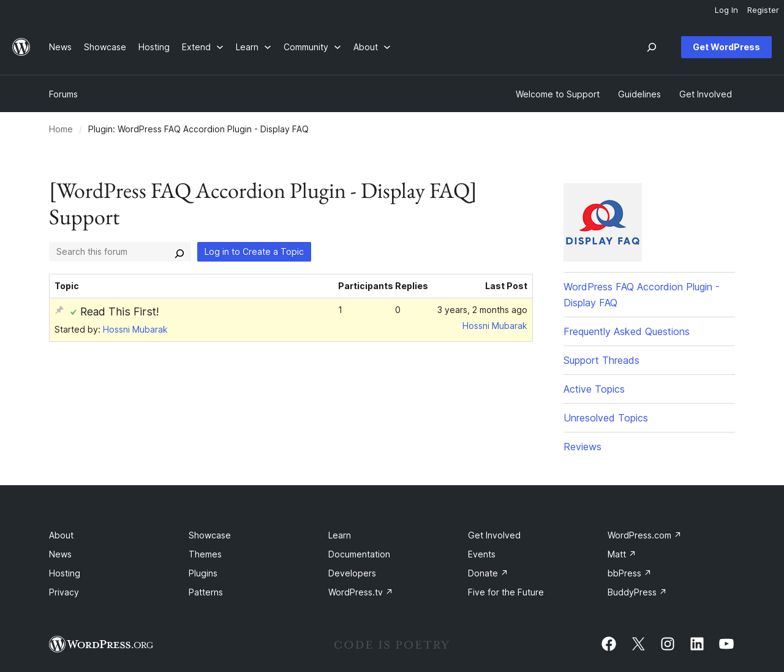Open Frequently Asked Questions sidebar link
This screenshot has height=672, width=784.
point(627,331)
